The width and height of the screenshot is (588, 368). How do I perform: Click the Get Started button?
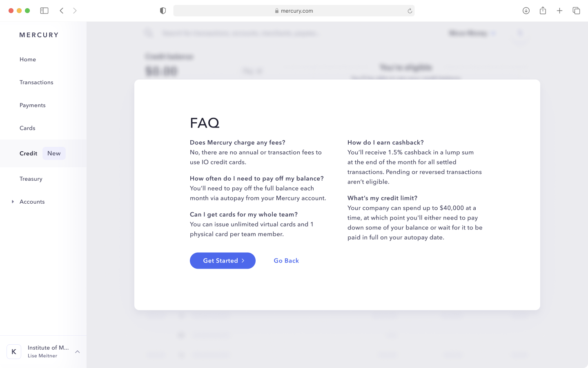[x=223, y=260]
